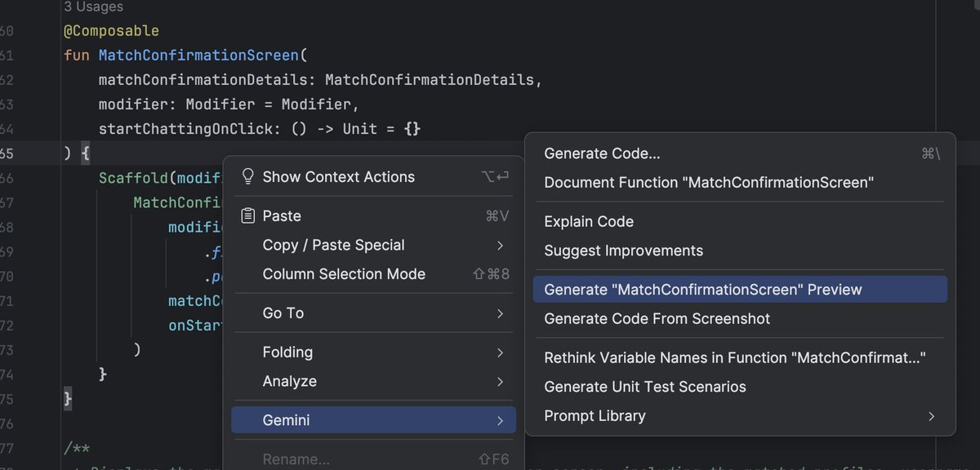Select Generate Code From Screenshot

tap(657, 318)
